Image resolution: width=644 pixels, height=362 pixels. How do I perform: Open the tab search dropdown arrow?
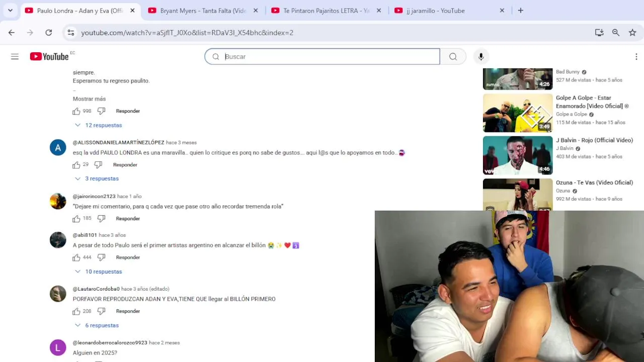point(10,11)
